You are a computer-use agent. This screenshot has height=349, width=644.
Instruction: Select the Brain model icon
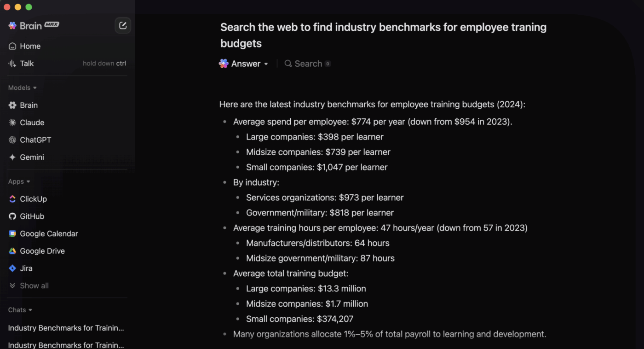(x=12, y=105)
